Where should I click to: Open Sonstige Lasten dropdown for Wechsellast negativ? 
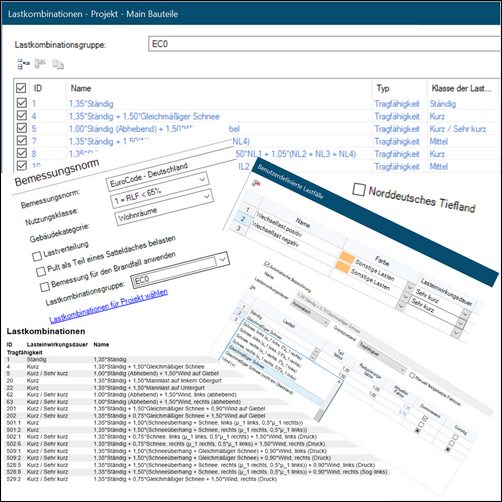point(405,296)
